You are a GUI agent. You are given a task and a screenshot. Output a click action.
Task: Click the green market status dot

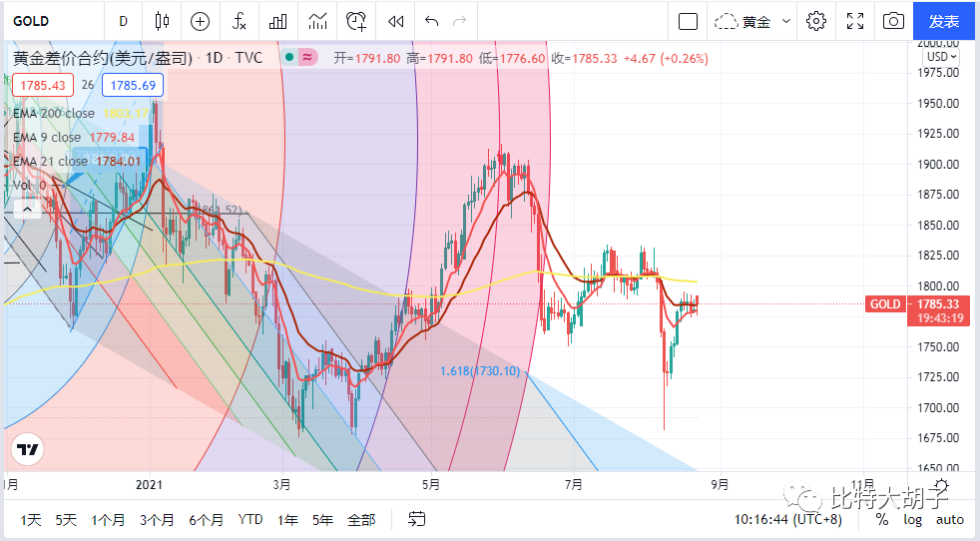coord(288,58)
